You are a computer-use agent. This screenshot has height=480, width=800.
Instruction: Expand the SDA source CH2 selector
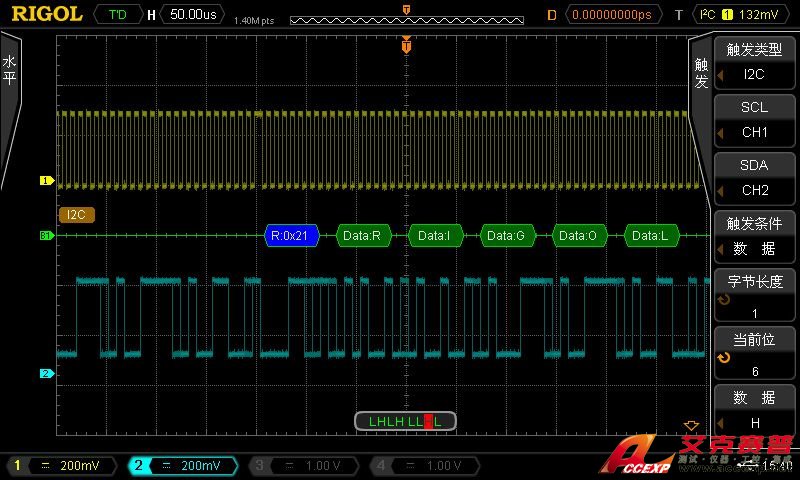tap(754, 178)
